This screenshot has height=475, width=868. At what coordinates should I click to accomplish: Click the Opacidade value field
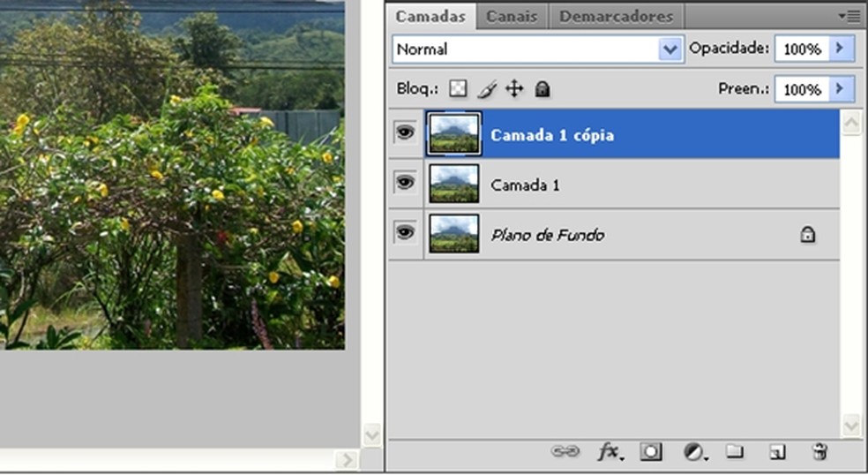(802, 49)
